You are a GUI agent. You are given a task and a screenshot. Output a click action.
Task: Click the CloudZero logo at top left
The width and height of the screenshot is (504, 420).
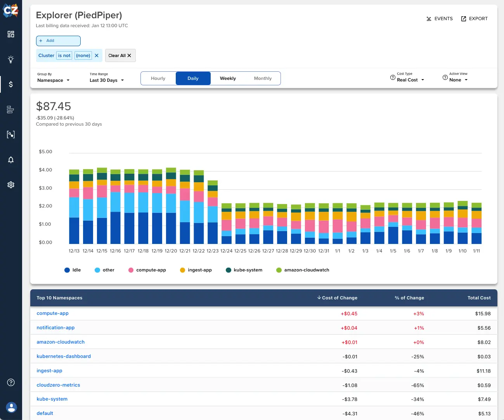(10, 10)
